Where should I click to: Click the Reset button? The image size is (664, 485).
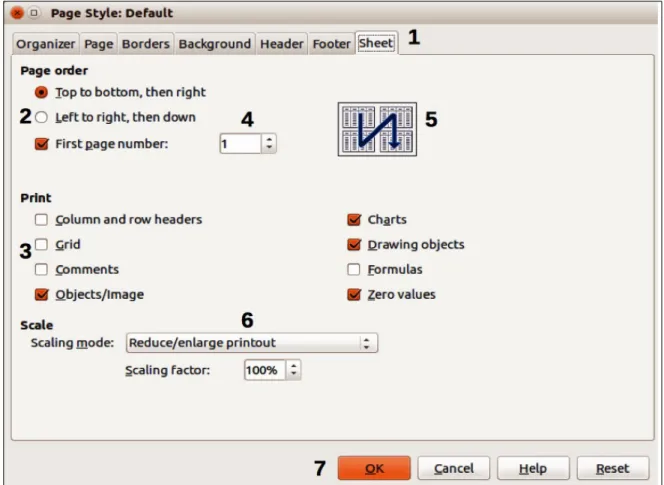(613, 468)
